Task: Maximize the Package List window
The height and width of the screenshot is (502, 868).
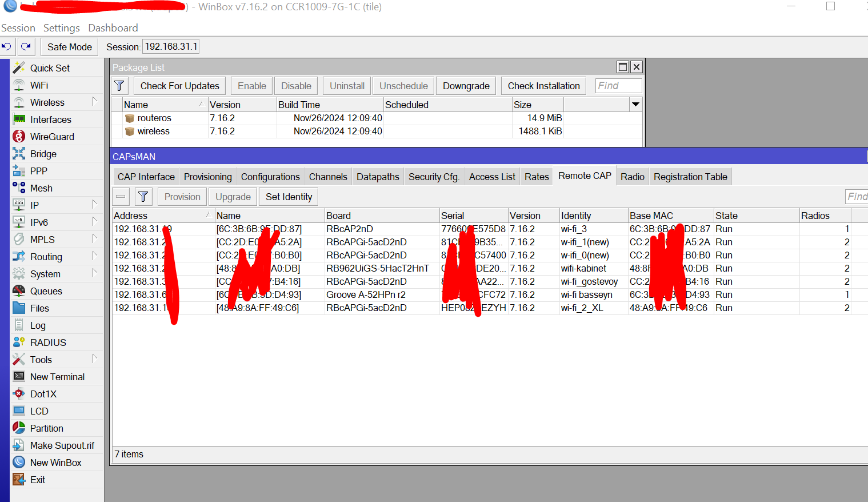Action: [x=623, y=67]
